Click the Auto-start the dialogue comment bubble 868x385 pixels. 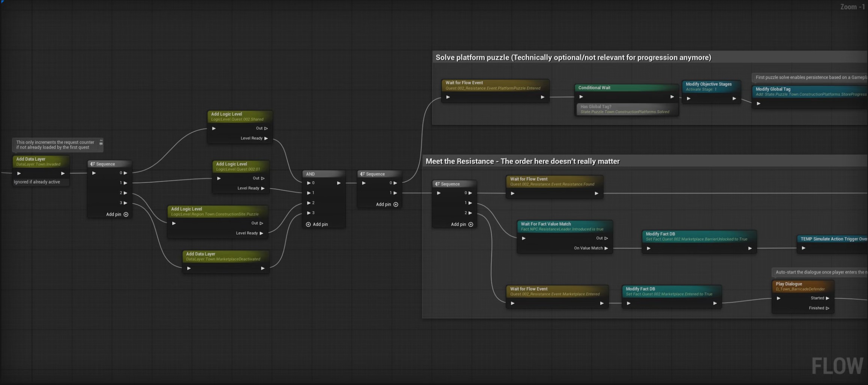tap(820, 272)
